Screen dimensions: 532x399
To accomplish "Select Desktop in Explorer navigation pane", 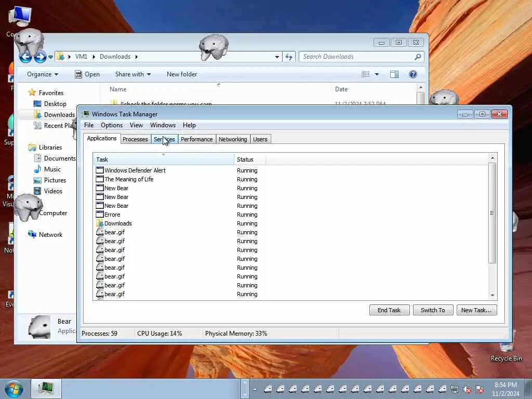I will coord(55,104).
